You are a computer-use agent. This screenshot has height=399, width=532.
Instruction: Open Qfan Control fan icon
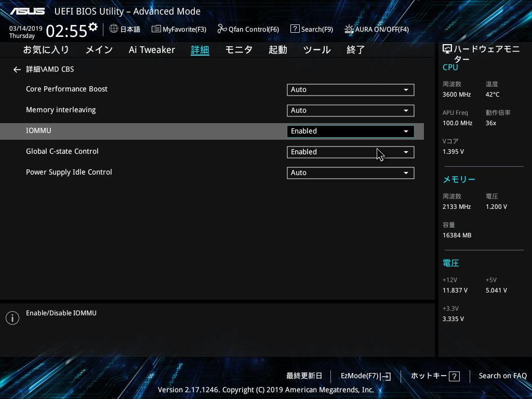click(222, 29)
